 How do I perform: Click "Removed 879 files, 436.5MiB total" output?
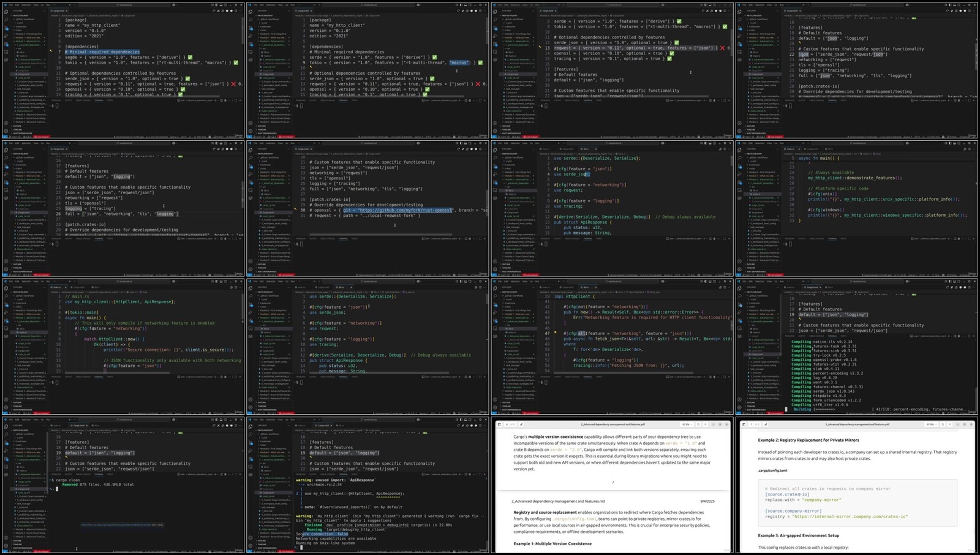point(97,485)
